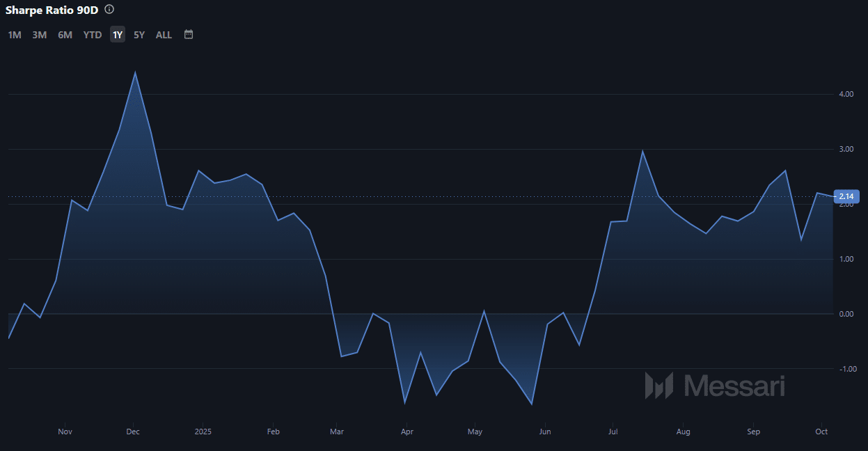Viewport: 868px width, 451px height.
Task: Click the Messari logo watermark
Action: (x=715, y=385)
